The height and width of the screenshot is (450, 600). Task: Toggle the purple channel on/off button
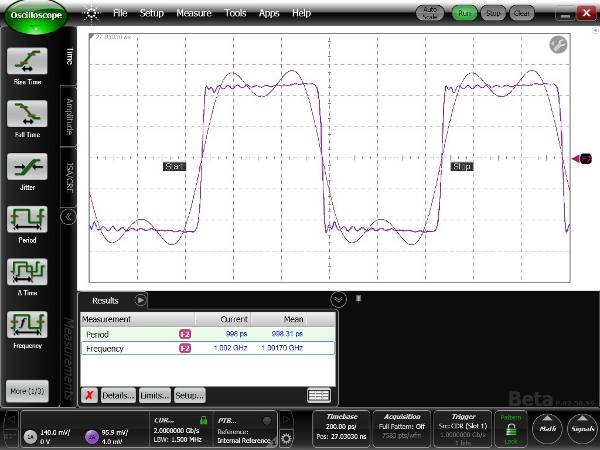tap(91, 435)
